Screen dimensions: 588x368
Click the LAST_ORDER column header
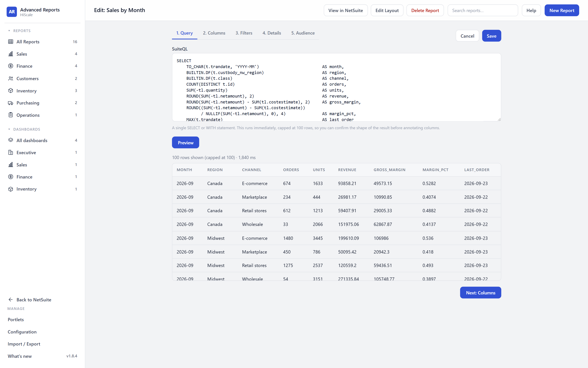pos(477,170)
